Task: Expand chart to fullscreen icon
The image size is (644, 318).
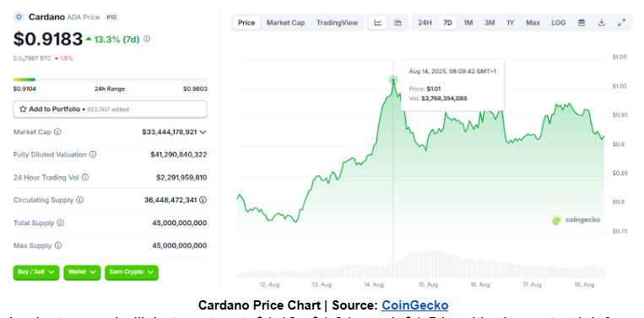Action: coord(621,23)
